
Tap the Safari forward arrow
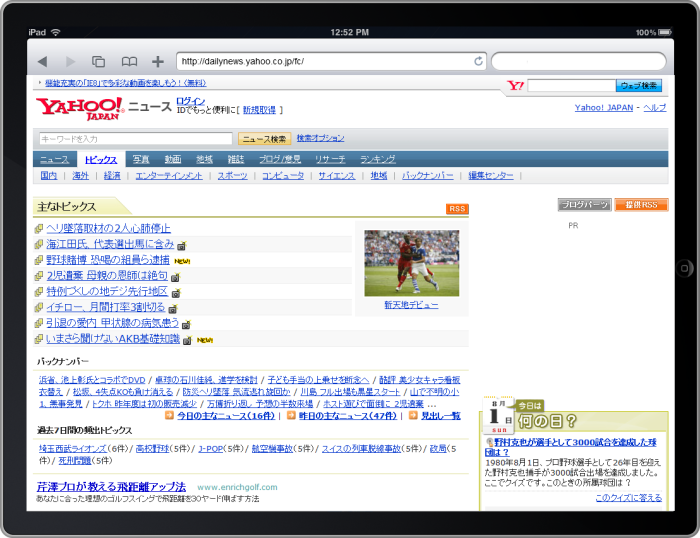click(70, 61)
